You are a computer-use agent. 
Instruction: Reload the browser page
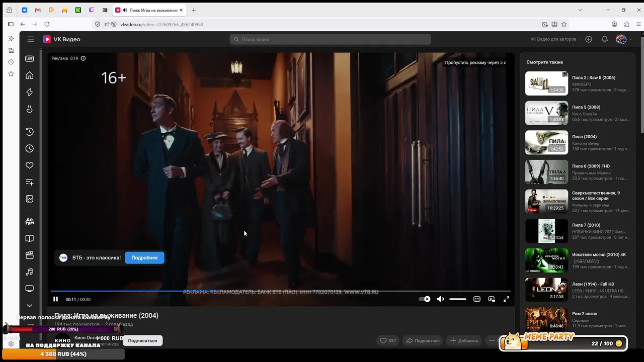point(47,24)
